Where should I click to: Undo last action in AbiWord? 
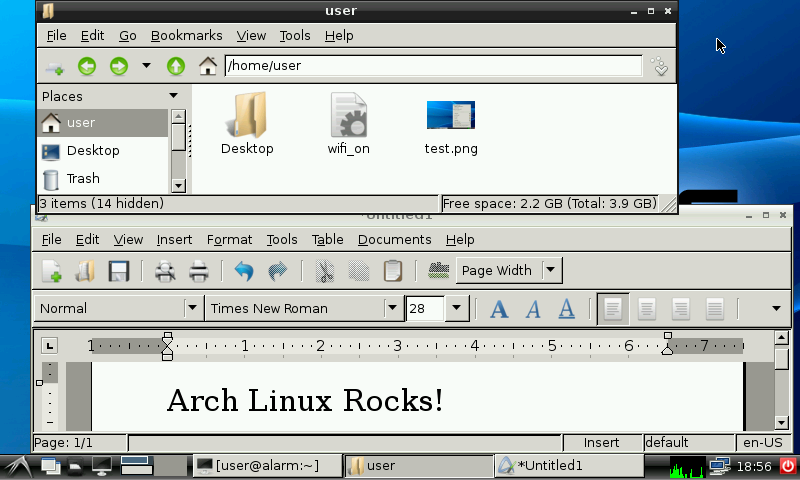(x=244, y=271)
